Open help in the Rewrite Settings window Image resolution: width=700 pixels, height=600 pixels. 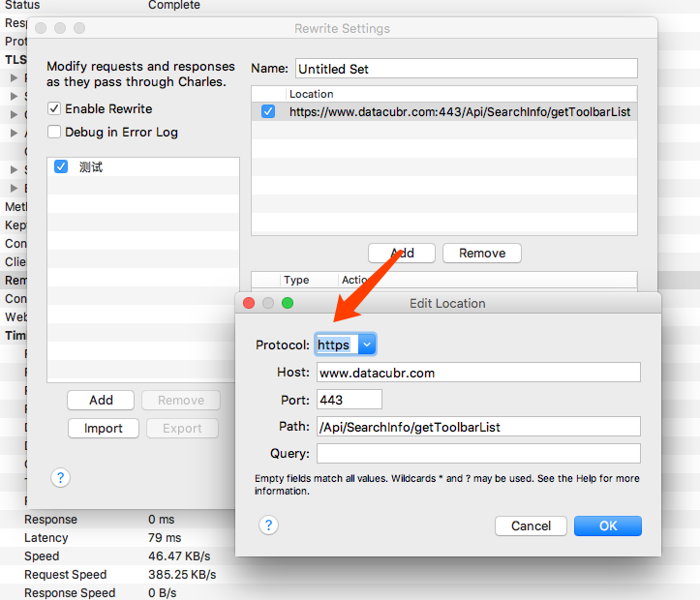(60, 478)
